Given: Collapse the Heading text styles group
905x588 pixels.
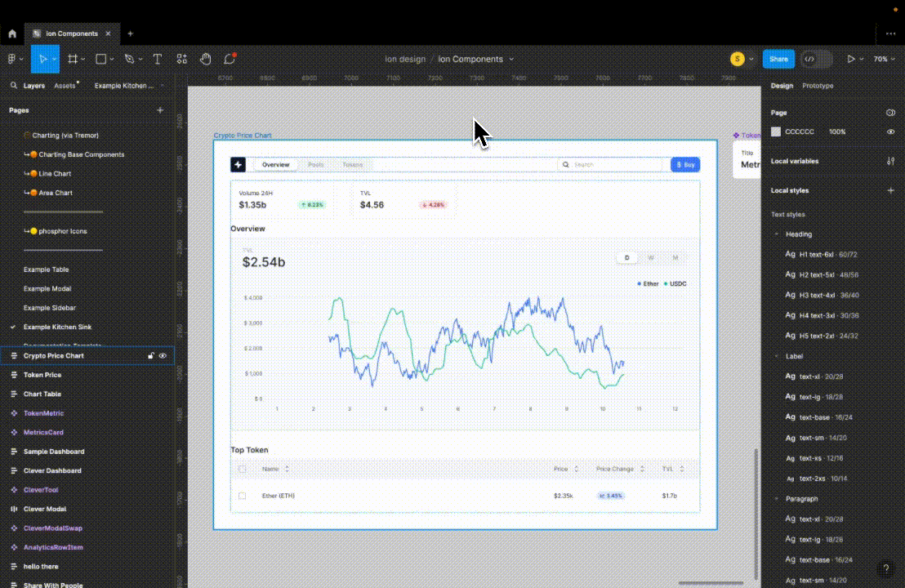Looking at the screenshot, I should [776, 234].
